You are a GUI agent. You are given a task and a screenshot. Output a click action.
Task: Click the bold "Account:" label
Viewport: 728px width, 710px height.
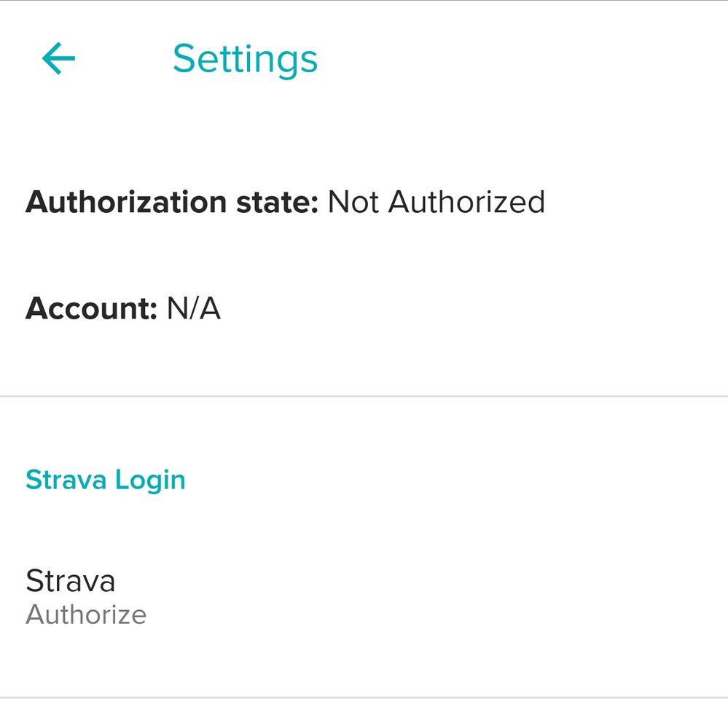[x=91, y=309]
